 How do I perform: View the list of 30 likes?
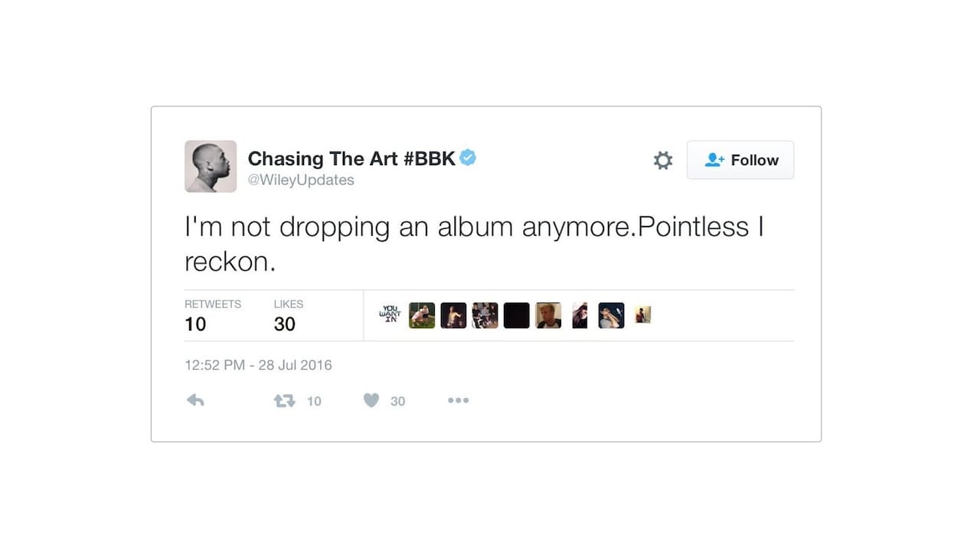pyautogui.click(x=285, y=315)
